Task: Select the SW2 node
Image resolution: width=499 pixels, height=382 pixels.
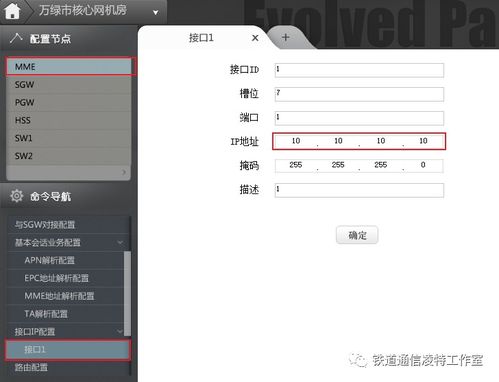Action: click(69, 156)
